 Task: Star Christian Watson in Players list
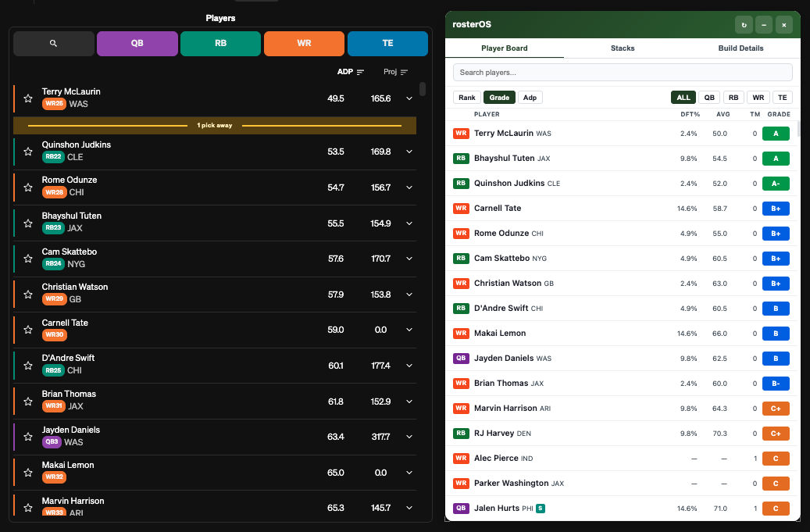coord(28,295)
